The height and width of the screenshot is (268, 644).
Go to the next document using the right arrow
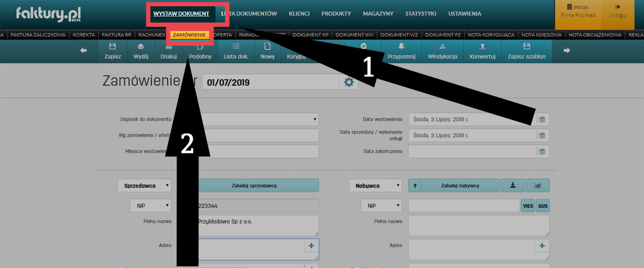coord(566,51)
